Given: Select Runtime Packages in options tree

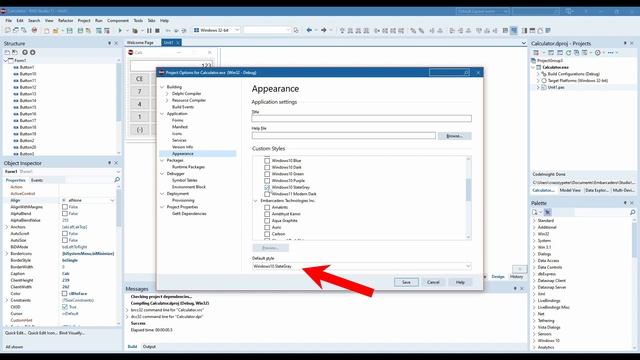Looking at the screenshot, I should (188, 167).
